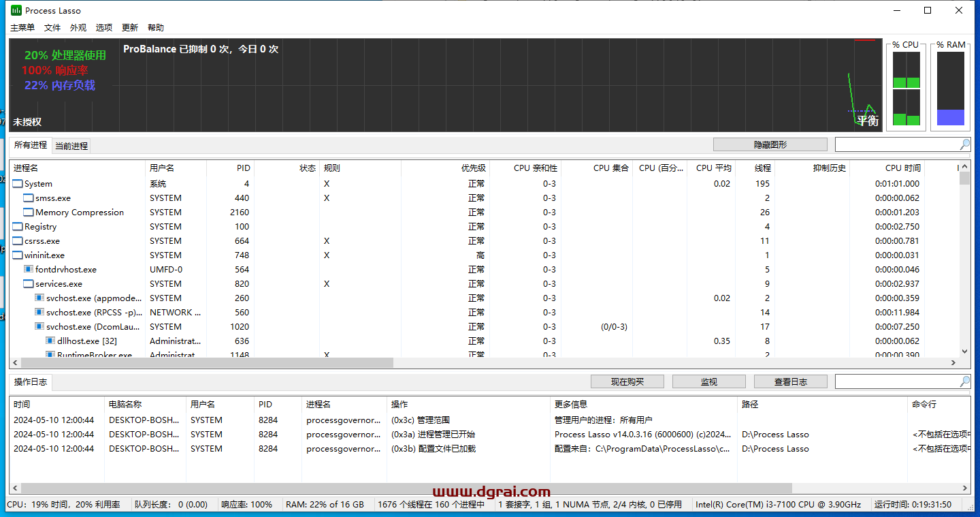
Task: Switch to the 所有进程 tab
Action: click(x=31, y=145)
